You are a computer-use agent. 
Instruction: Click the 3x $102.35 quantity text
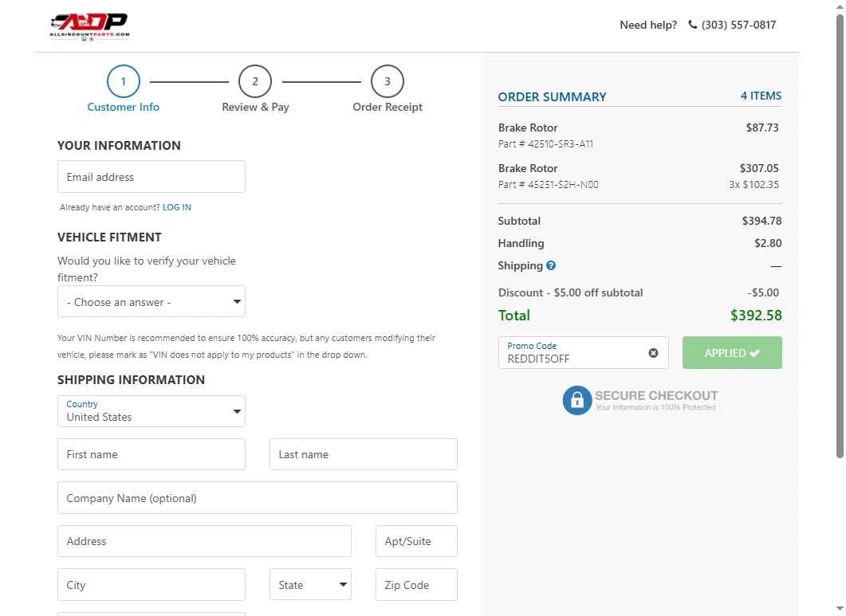[754, 184]
